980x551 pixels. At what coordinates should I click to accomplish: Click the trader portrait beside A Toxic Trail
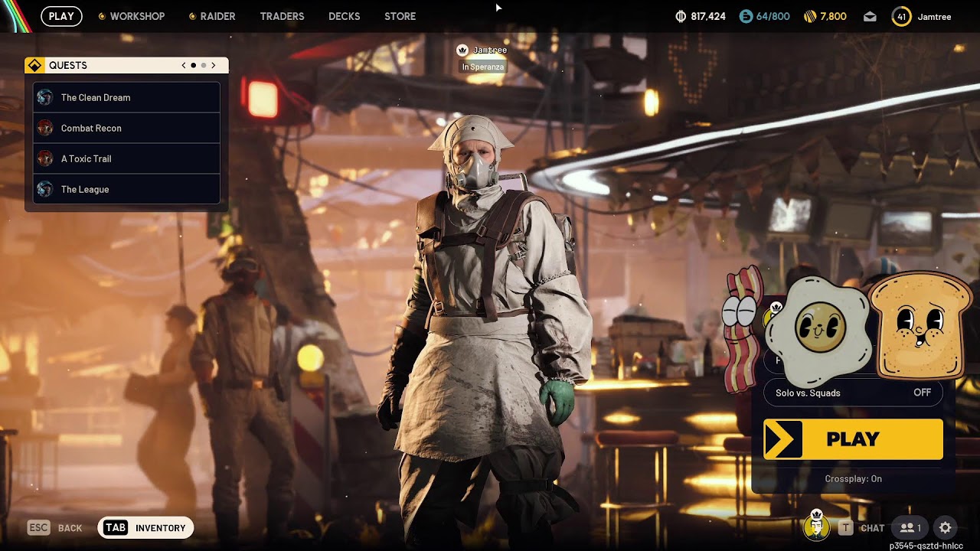pos(45,158)
